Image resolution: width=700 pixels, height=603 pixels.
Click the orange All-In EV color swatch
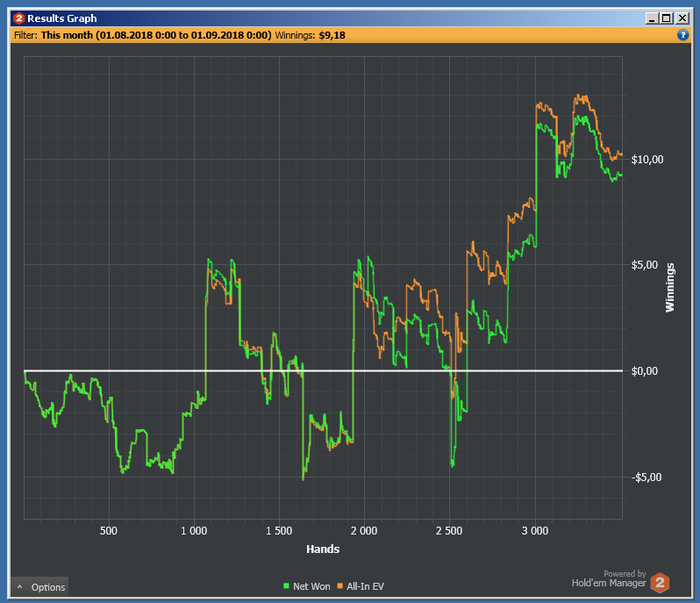[340, 586]
